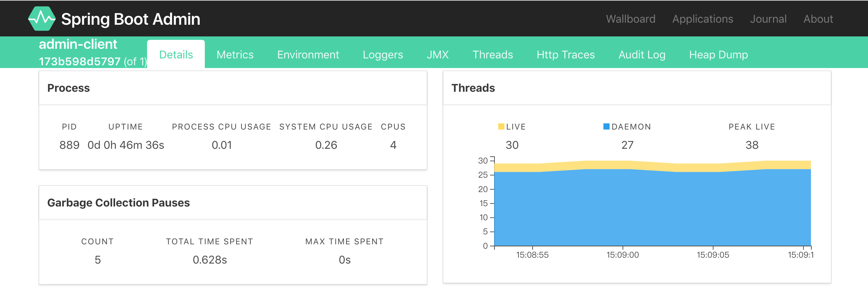Open the Loggers tab
This screenshot has height=290, width=868.
(x=383, y=55)
